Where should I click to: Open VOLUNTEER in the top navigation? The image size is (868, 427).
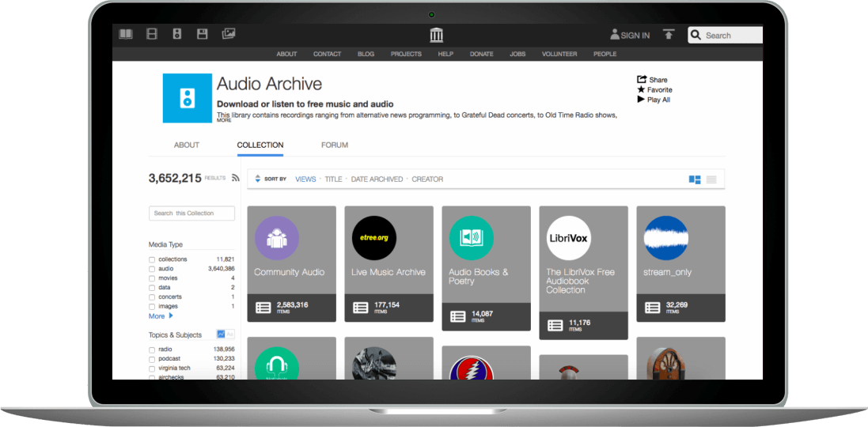pyautogui.click(x=559, y=55)
